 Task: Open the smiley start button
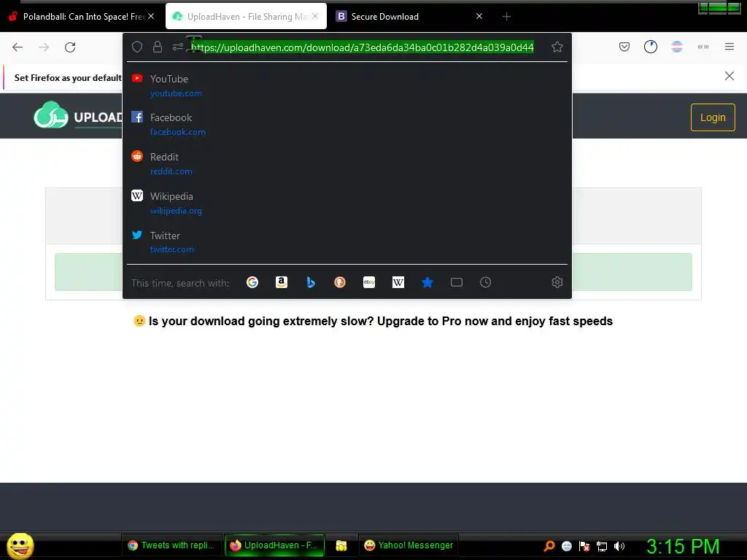coord(20,545)
